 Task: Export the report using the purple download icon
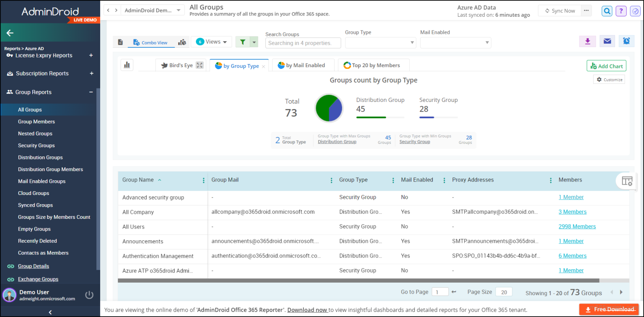(x=587, y=41)
